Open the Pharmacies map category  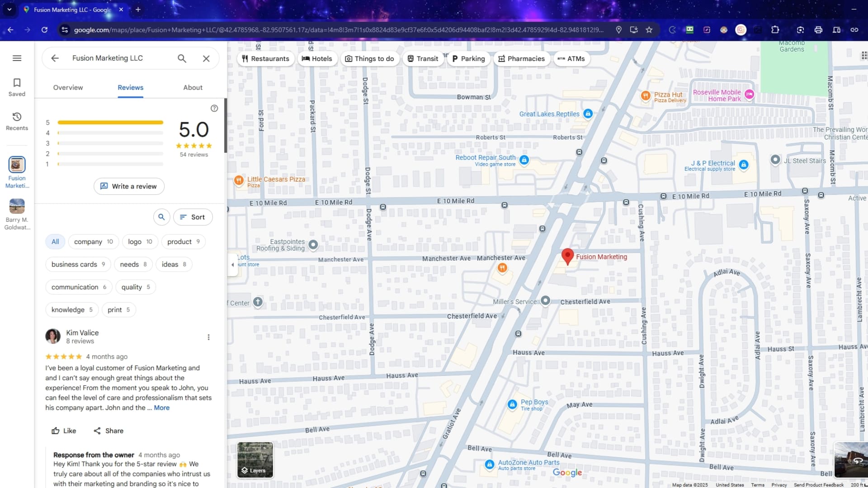pos(522,58)
